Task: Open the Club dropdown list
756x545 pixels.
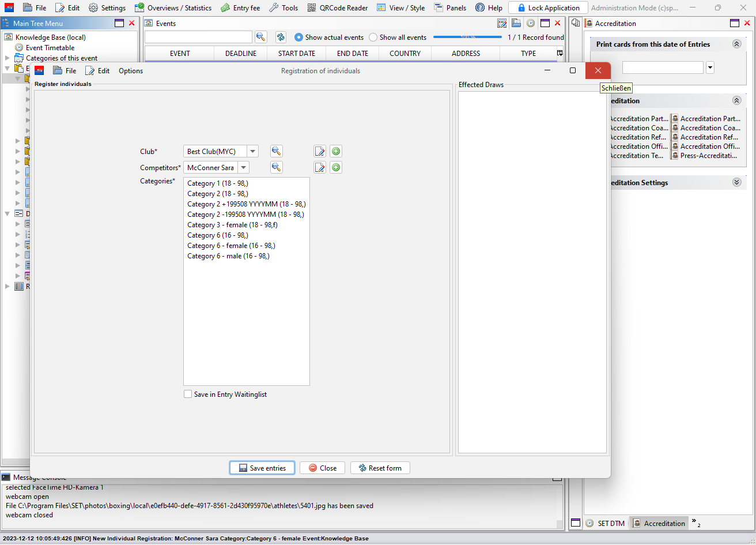Action: pyautogui.click(x=252, y=151)
